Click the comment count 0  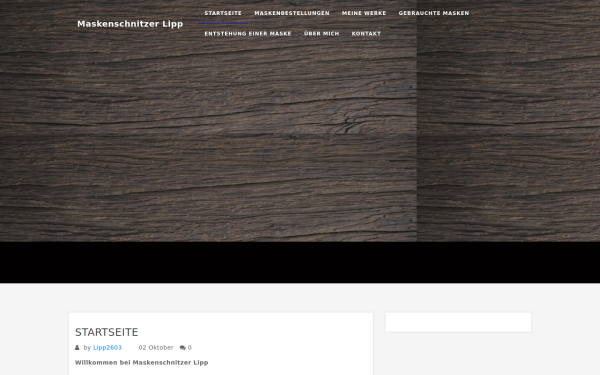tap(190, 347)
